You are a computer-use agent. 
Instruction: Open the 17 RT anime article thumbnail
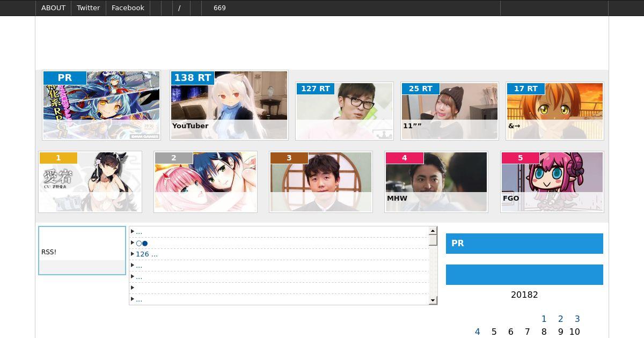(x=555, y=111)
